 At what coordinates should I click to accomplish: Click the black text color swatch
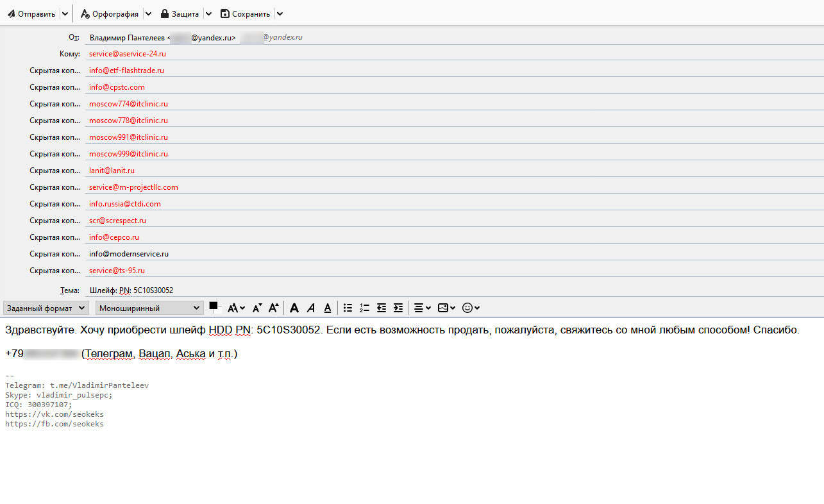coord(214,306)
